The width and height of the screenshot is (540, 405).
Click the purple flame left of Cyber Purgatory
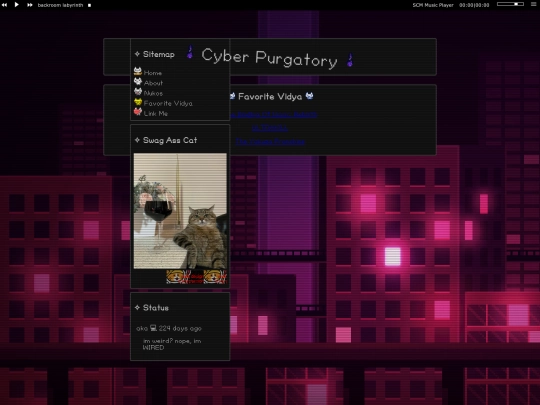coord(190,52)
